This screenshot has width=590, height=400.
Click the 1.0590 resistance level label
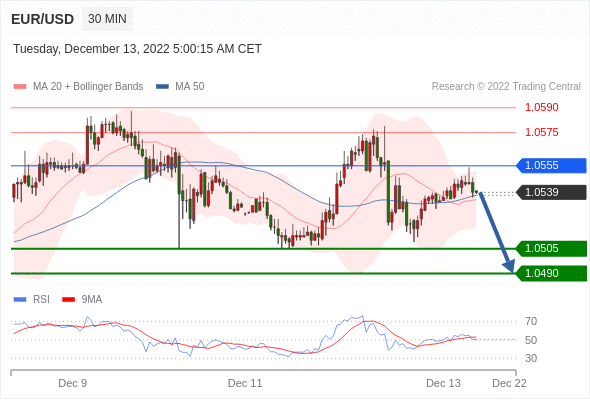tap(541, 108)
